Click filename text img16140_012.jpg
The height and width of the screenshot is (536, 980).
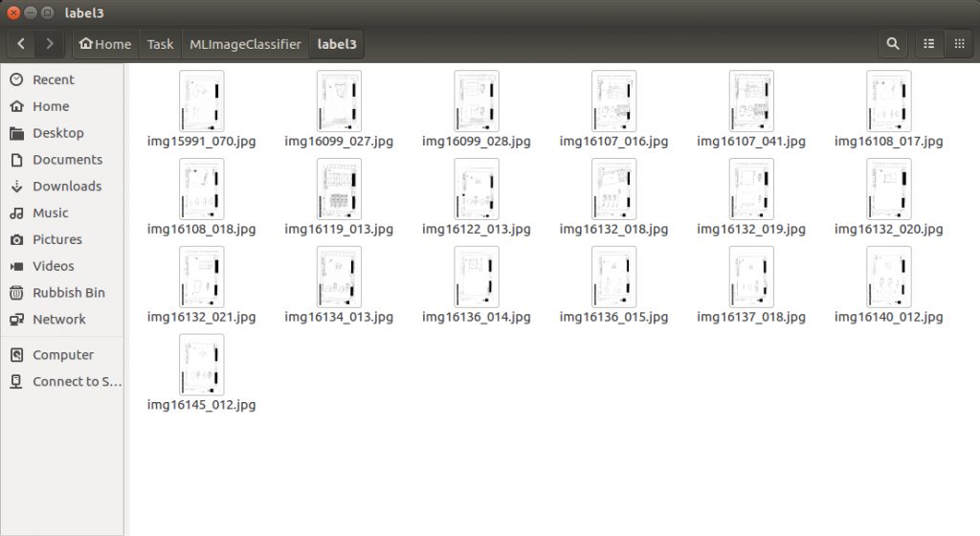click(x=889, y=318)
